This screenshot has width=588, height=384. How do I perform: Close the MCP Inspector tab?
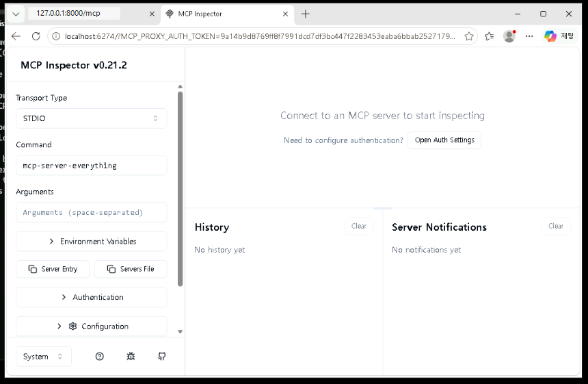pos(285,14)
